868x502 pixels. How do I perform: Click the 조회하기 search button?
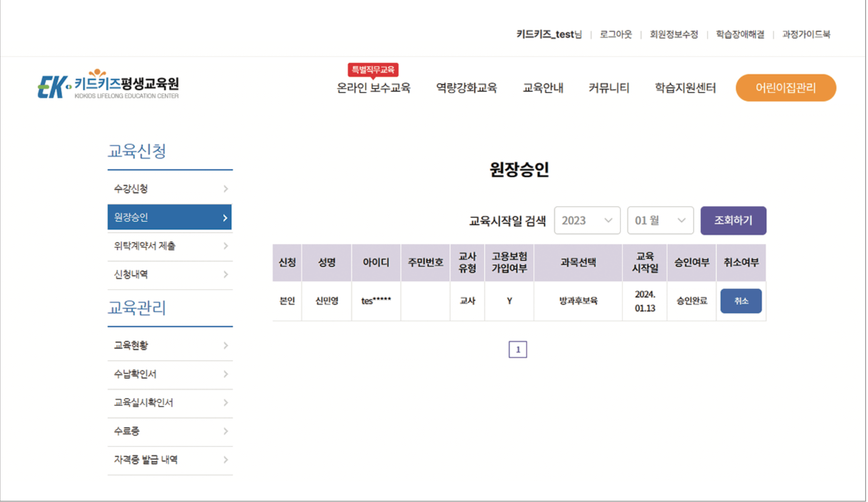point(733,220)
